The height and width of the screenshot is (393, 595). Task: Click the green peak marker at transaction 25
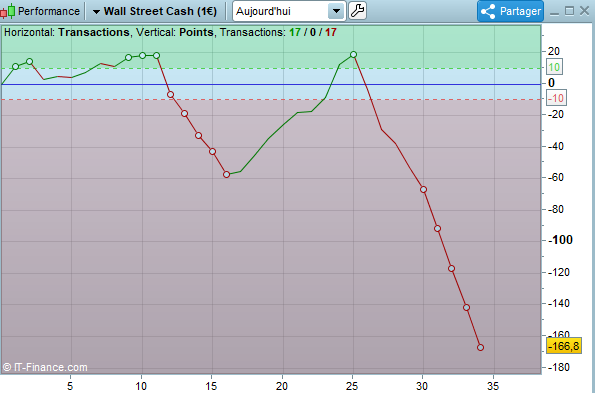[x=353, y=55]
